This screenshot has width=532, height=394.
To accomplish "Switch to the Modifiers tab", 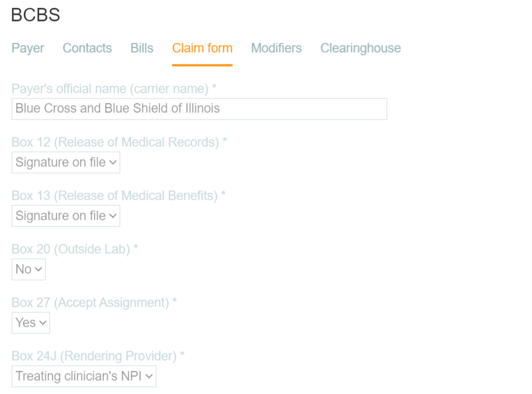I will click(276, 48).
